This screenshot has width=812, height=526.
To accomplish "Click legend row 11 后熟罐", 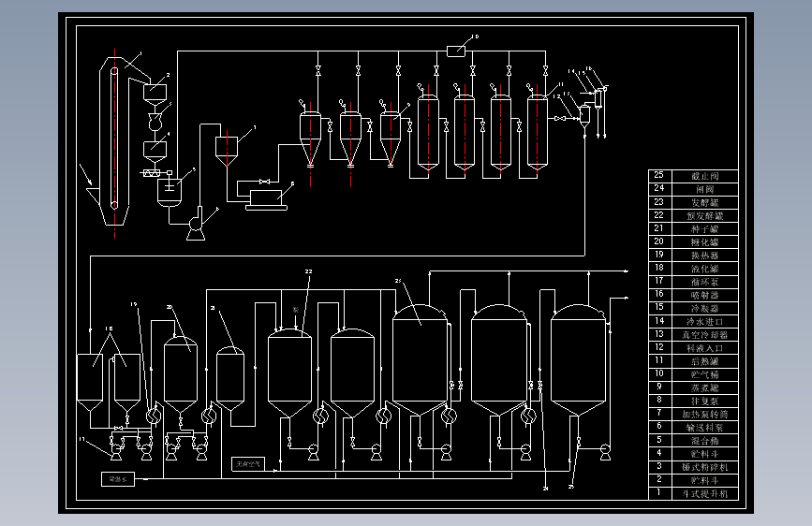I will pos(693,361).
